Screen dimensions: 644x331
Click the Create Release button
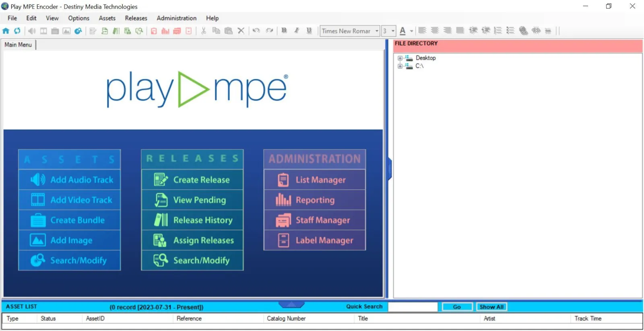(192, 180)
